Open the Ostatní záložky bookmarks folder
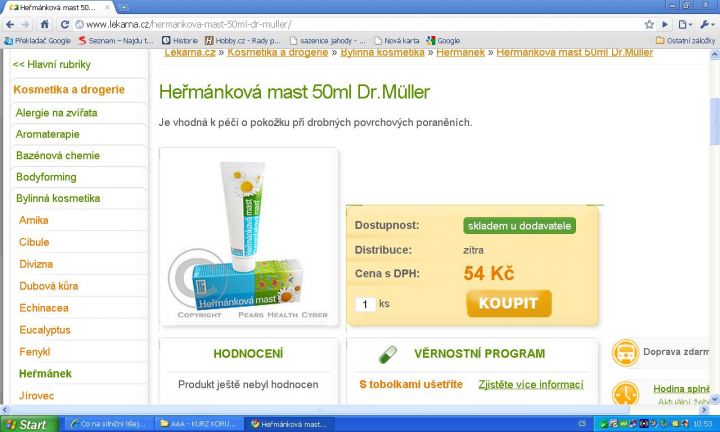Viewport: 720px width, 432px height. (685, 40)
